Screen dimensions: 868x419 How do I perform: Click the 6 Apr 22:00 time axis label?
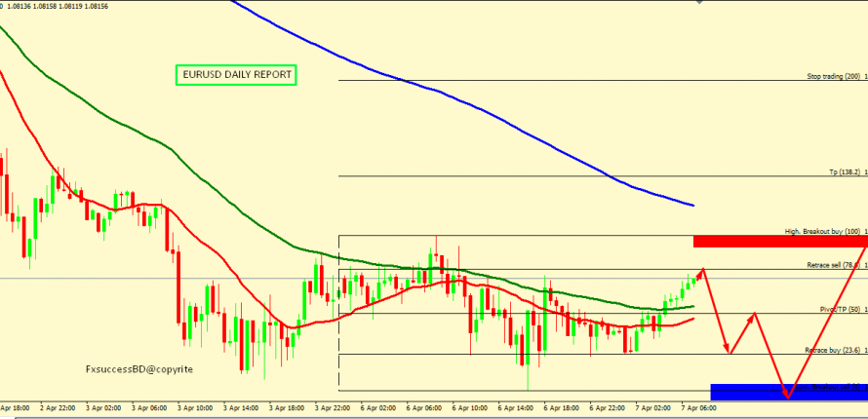609,409
